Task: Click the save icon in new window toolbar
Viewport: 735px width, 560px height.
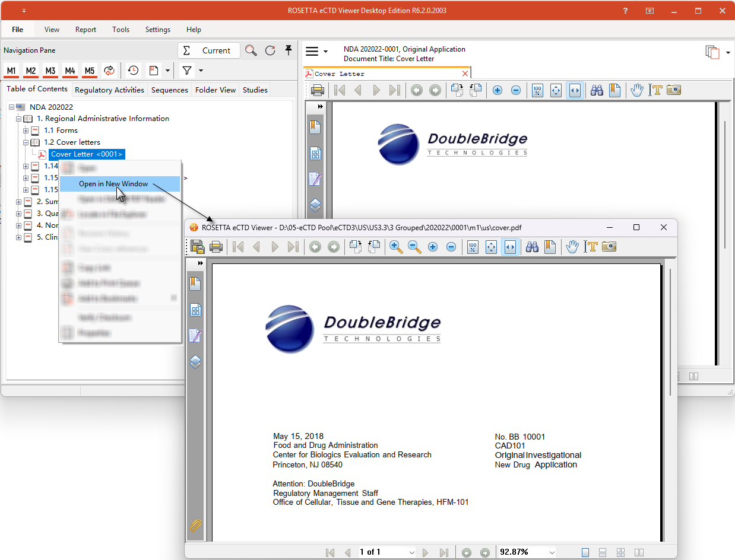Action: 198,247
